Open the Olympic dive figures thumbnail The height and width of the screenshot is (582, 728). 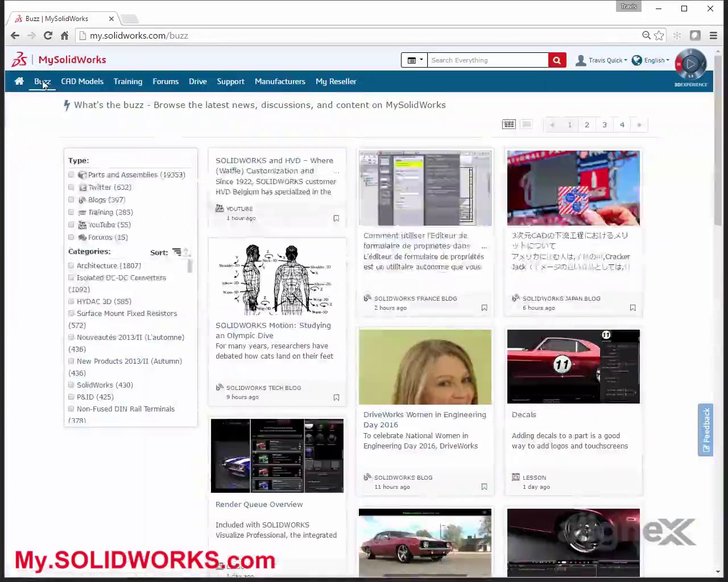coord(277,279)
